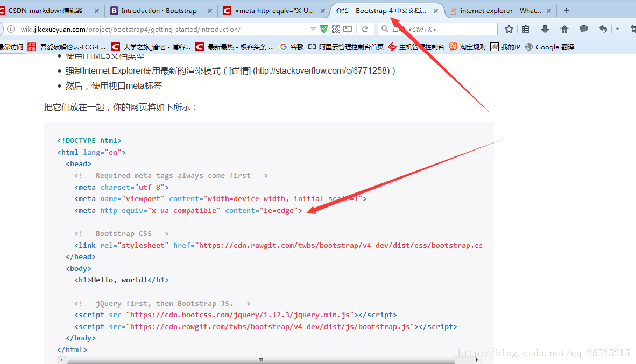The image size is (636, 364).
Task: Open the 大学之旅_谙忆 bookmark
Action: pyautogui.click(x=151, y=47)
